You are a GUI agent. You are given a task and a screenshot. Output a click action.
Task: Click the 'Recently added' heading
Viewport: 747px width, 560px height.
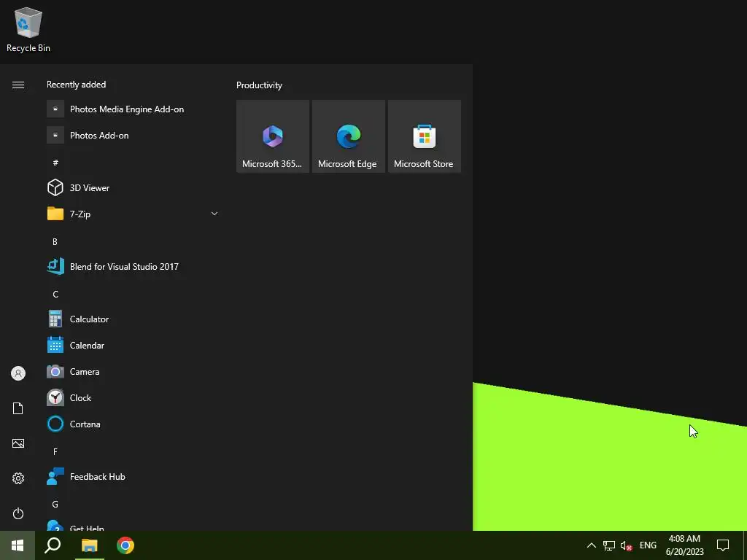click(x=76, y=85)
